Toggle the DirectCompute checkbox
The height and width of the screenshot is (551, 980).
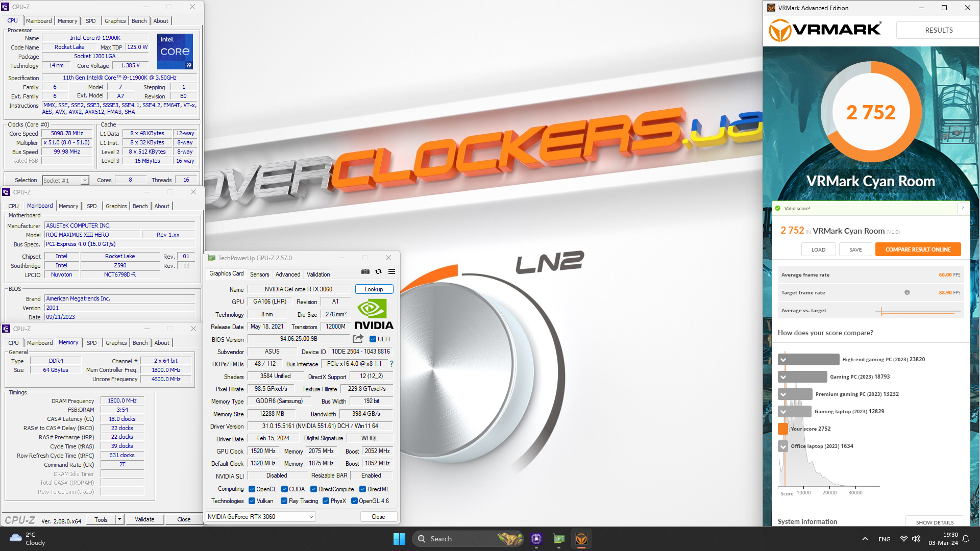click(314, 489)
